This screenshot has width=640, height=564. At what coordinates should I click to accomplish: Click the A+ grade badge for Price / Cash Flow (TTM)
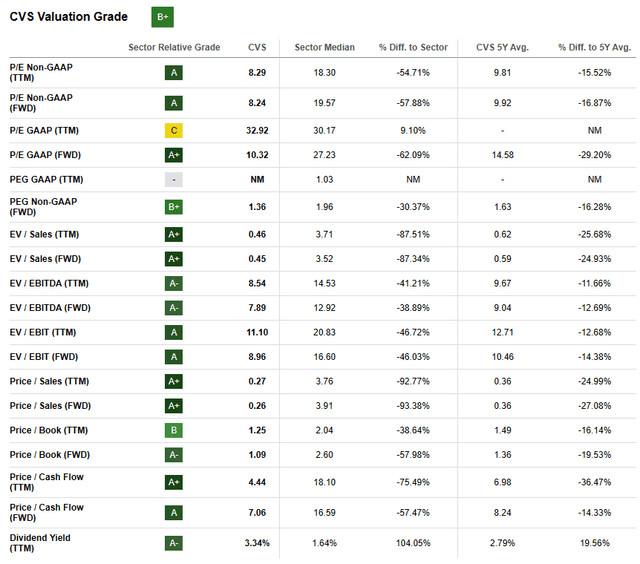tap(174, 482)
